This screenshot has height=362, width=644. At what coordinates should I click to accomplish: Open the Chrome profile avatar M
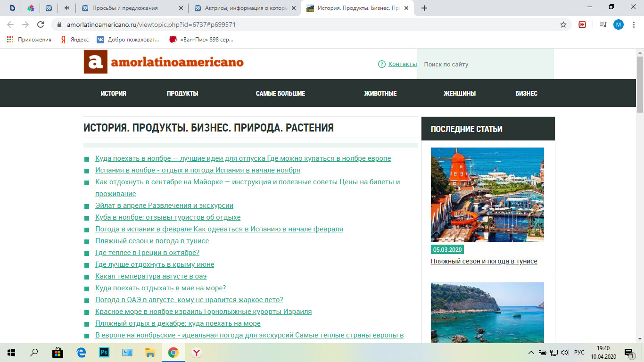pos(618,25)
